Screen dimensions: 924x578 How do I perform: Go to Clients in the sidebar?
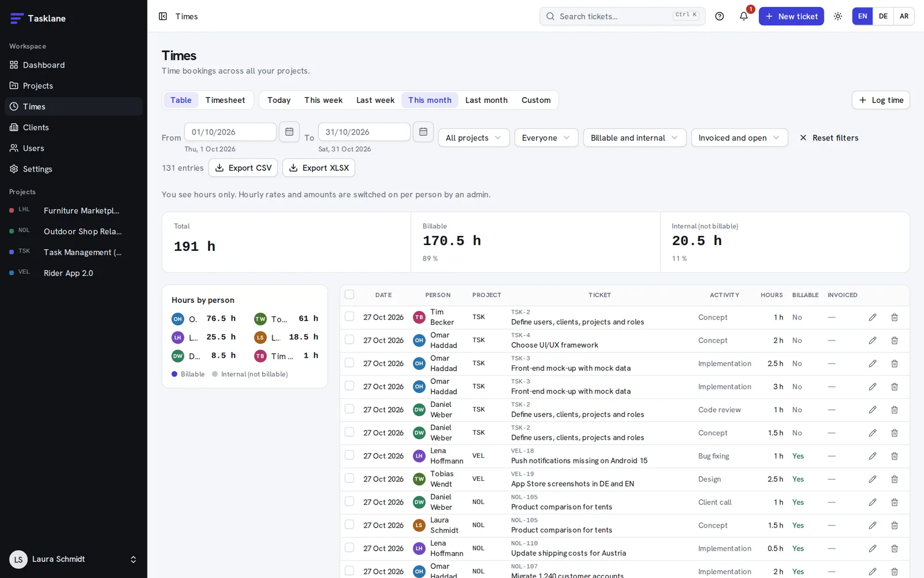click(73, 127)
